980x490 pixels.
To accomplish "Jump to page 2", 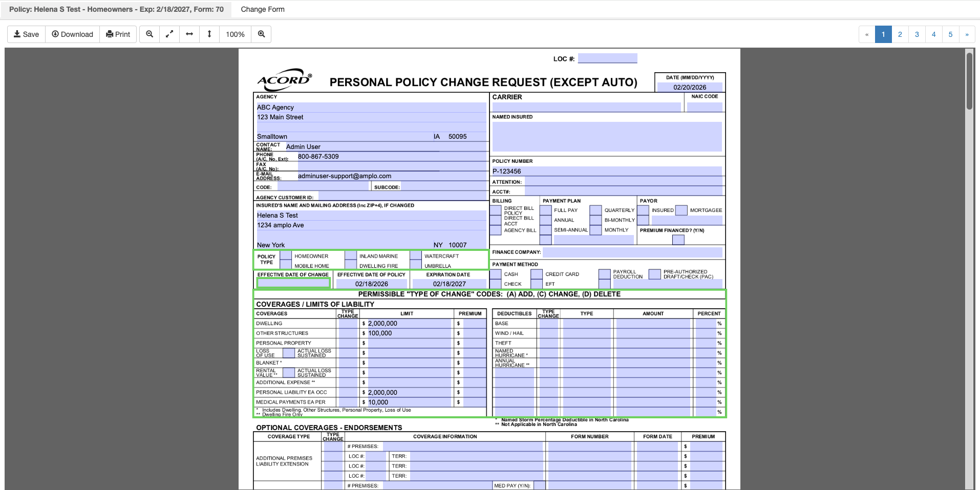I will click(x=900, y=34).
